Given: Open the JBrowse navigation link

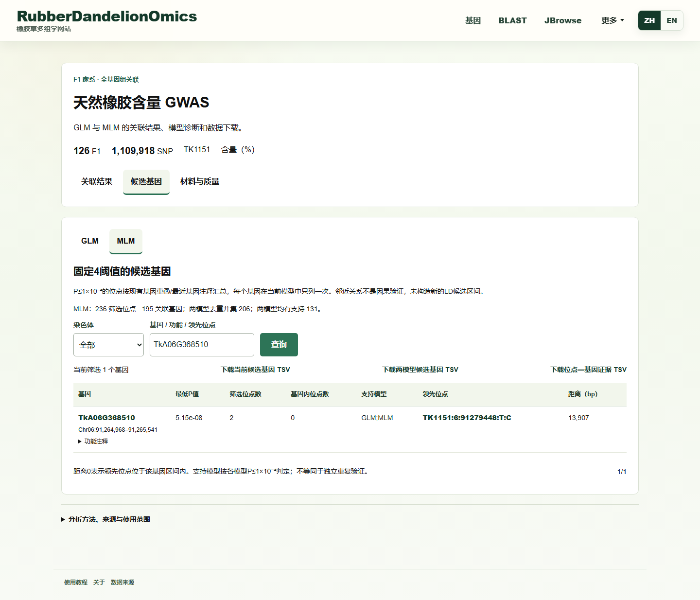Looking at the screenshot, I should (563, 20).
